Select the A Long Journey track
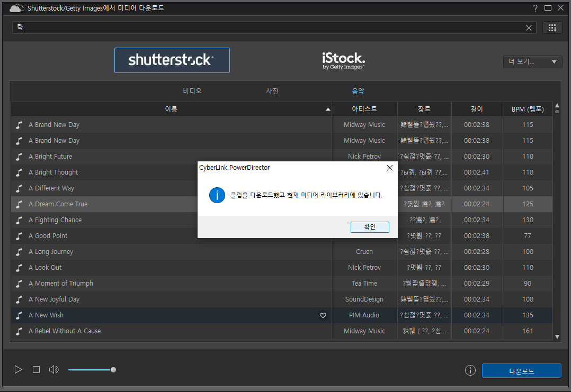 pyautogui.click(x=171, y=252)
